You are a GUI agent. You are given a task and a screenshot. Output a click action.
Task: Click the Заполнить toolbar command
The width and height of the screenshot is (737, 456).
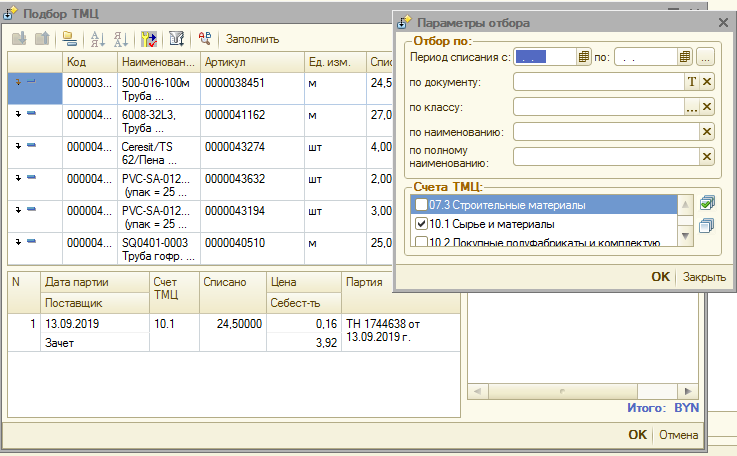(x=252, y=39)
